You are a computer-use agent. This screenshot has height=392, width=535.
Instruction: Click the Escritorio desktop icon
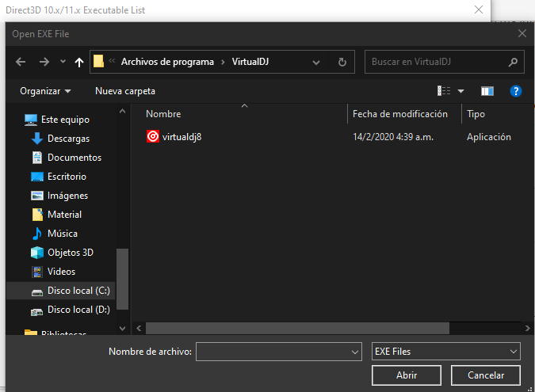36,177
